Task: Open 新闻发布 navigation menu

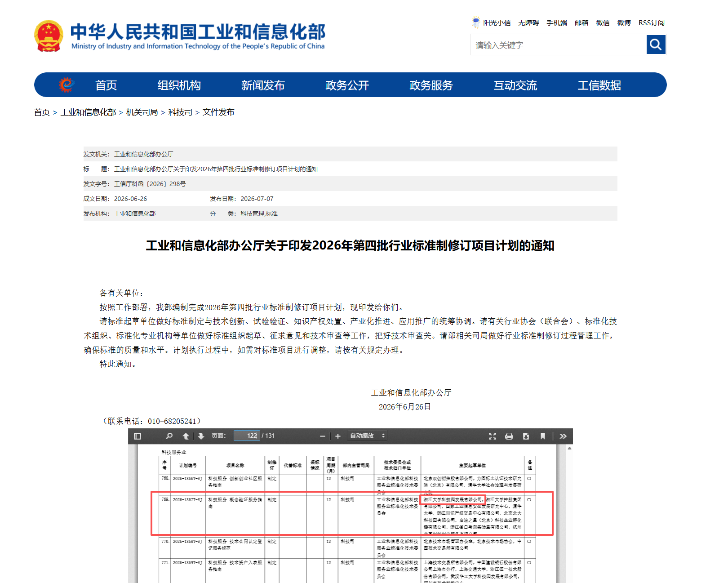Action: pos(263,85)
